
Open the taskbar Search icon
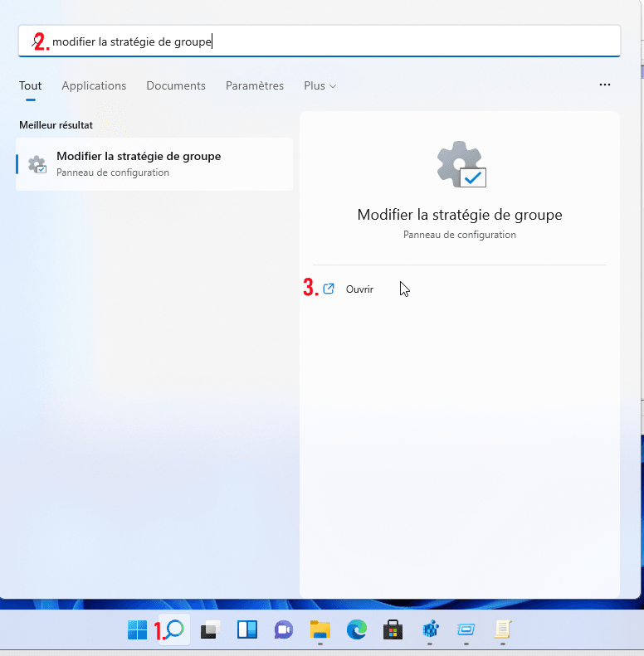point(174,629)
